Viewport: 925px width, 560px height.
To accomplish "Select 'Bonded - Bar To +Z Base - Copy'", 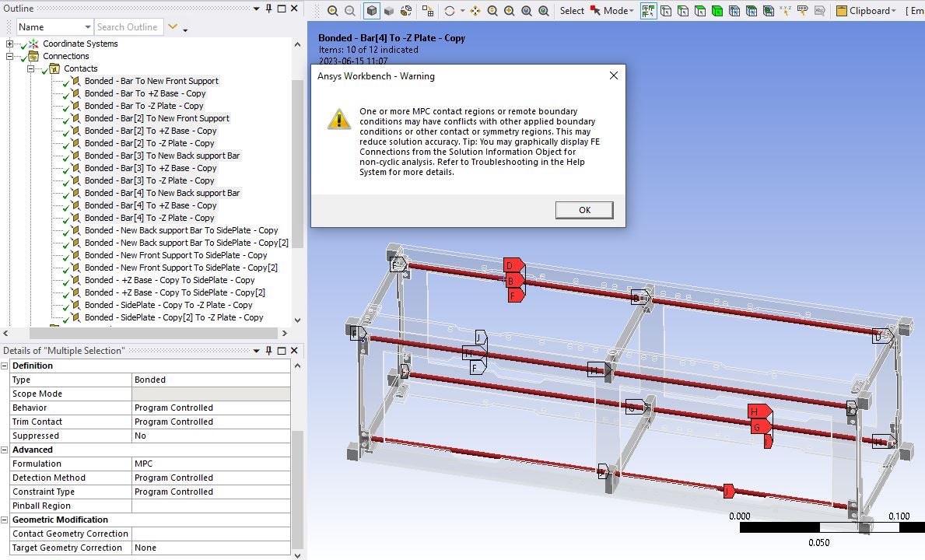I will (x=145, y=93).
